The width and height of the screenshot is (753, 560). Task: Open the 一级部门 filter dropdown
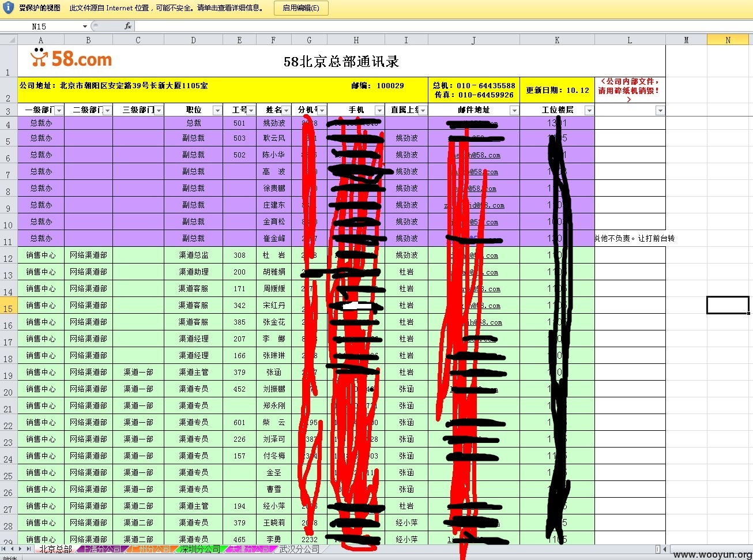click(x=59, y=110)
